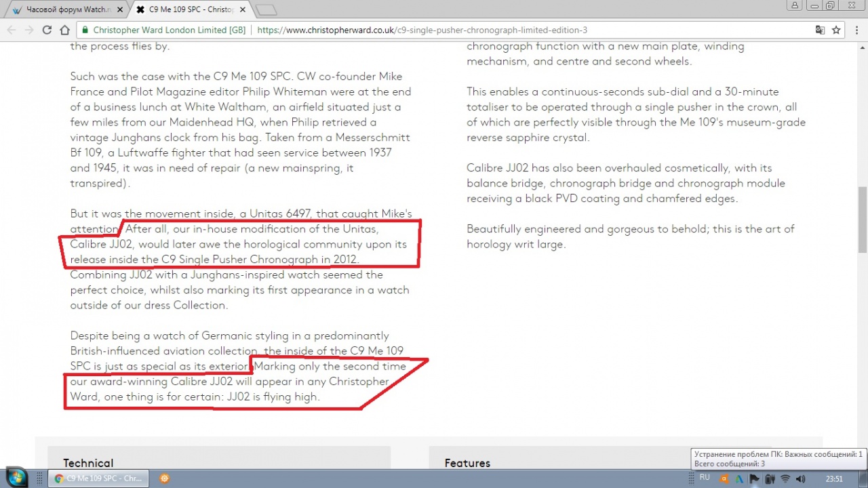Viewport: 868px width, 488px height.
Task: Open a new browser tab
Action: click(x=267, y=10)
